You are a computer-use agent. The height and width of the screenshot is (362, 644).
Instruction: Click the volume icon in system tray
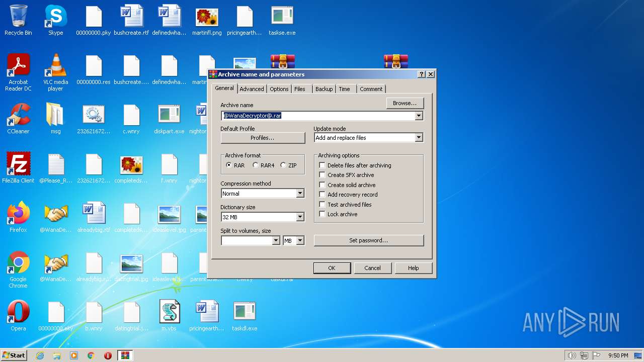[572, 355]
